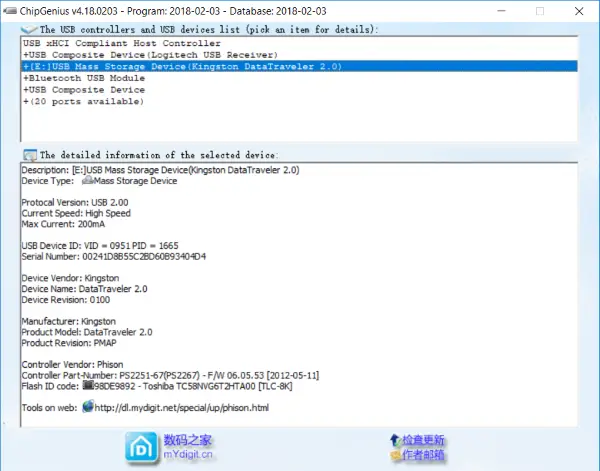
Task: Click the Controller Part-Number PS2251-67 line
Action: point(170,375)
